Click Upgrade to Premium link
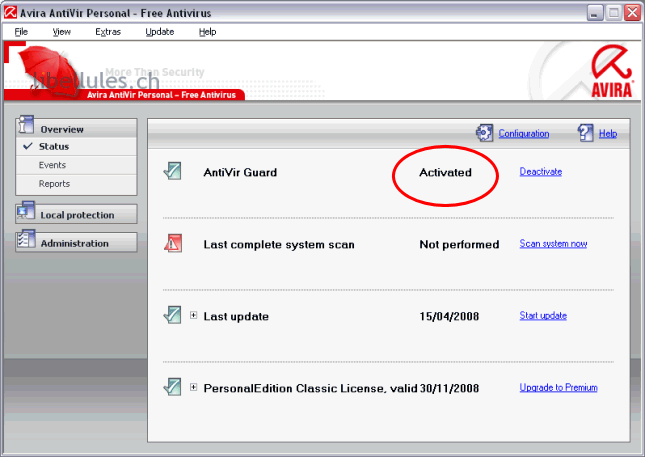Screen dimensions: 645x457 [x=558, y=387]
